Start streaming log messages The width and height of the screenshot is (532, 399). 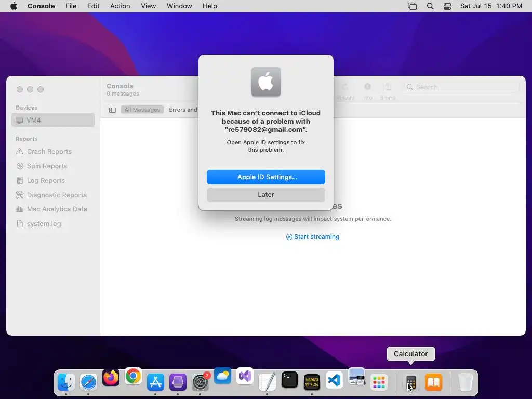312,237
